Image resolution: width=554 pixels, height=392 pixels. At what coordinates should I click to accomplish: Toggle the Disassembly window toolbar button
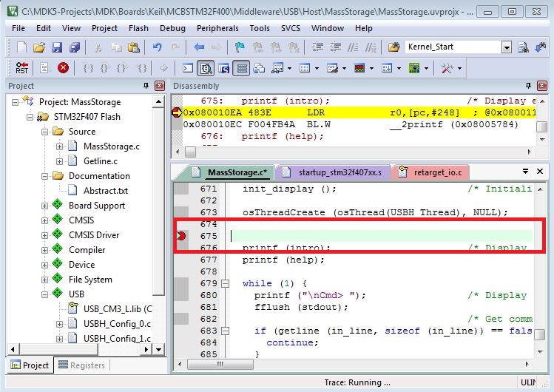[x=205, y=68]
